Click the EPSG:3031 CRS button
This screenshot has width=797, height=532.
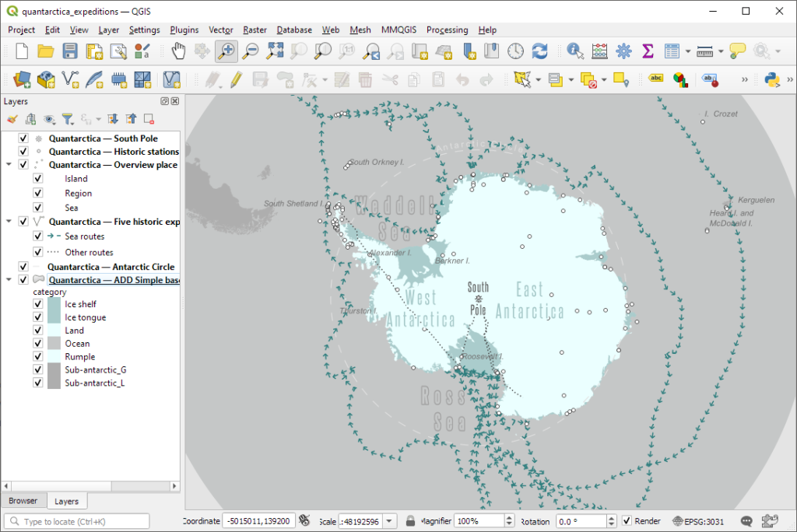click(698, 521)
